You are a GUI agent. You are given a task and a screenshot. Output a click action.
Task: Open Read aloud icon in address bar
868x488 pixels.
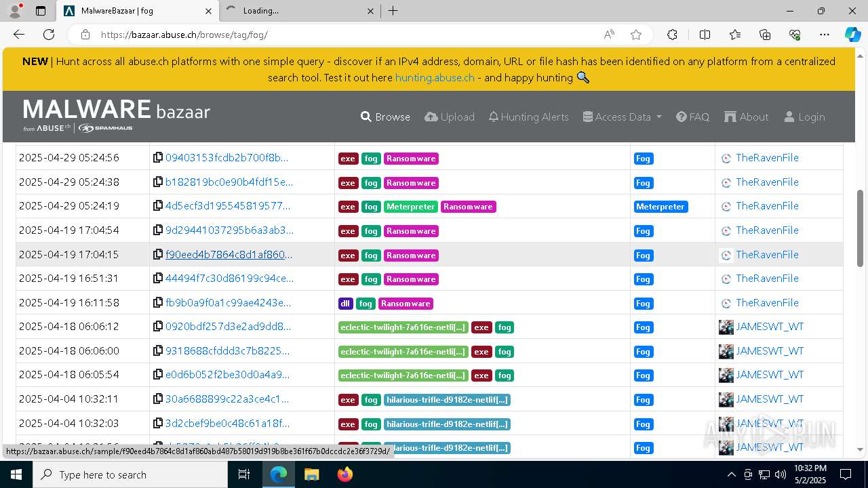(x=609, y=35)
